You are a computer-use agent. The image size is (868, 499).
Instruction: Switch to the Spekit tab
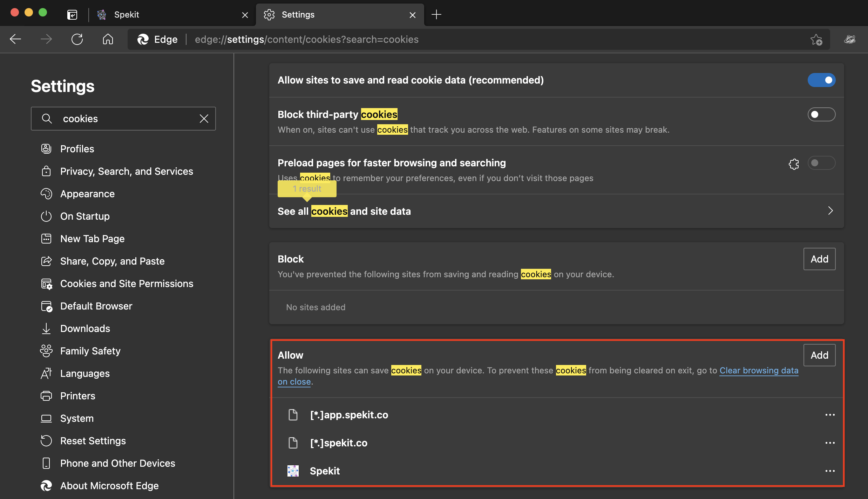(x=172, y=15)
